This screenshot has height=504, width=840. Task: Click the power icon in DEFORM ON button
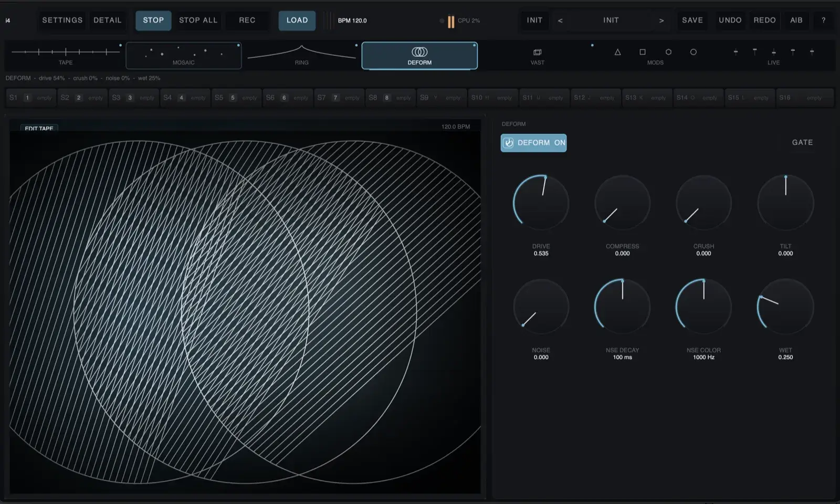click(508, 143)
